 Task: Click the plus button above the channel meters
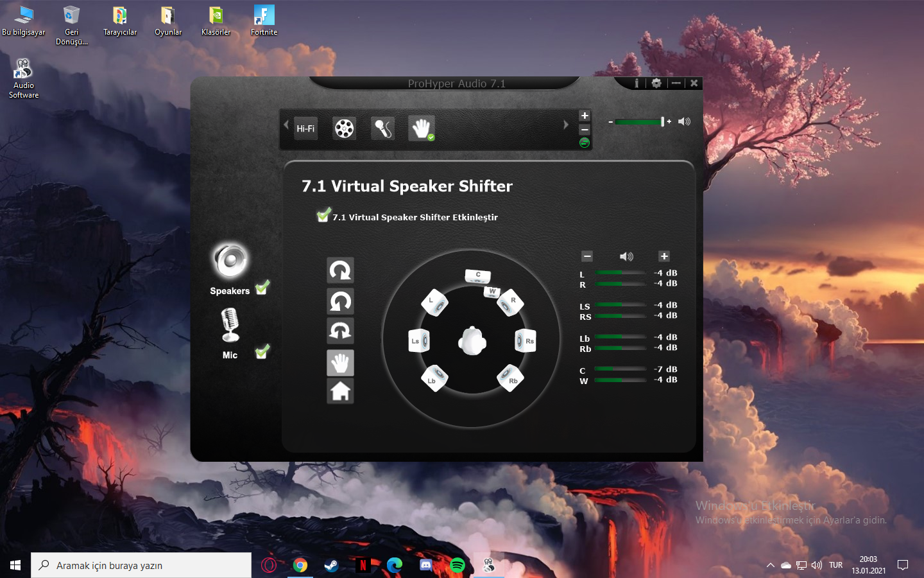pos(664,256)
